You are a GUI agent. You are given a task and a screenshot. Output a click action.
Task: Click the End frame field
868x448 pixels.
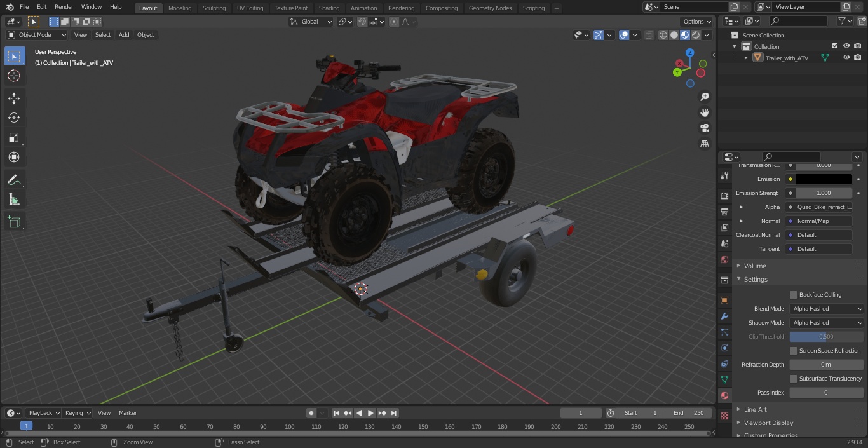coord(688,413)
